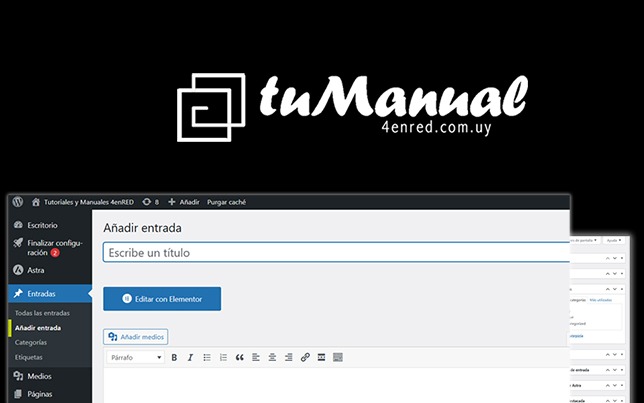The width and height of the screenshot is (644, 403).
Task: Click the WordPress logo in admin bar
Action: 17,202
